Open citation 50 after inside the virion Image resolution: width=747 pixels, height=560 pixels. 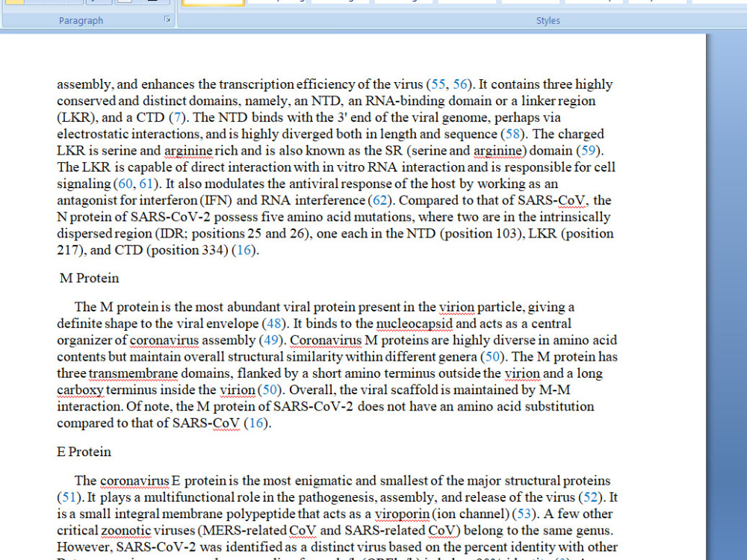(270, 390)
